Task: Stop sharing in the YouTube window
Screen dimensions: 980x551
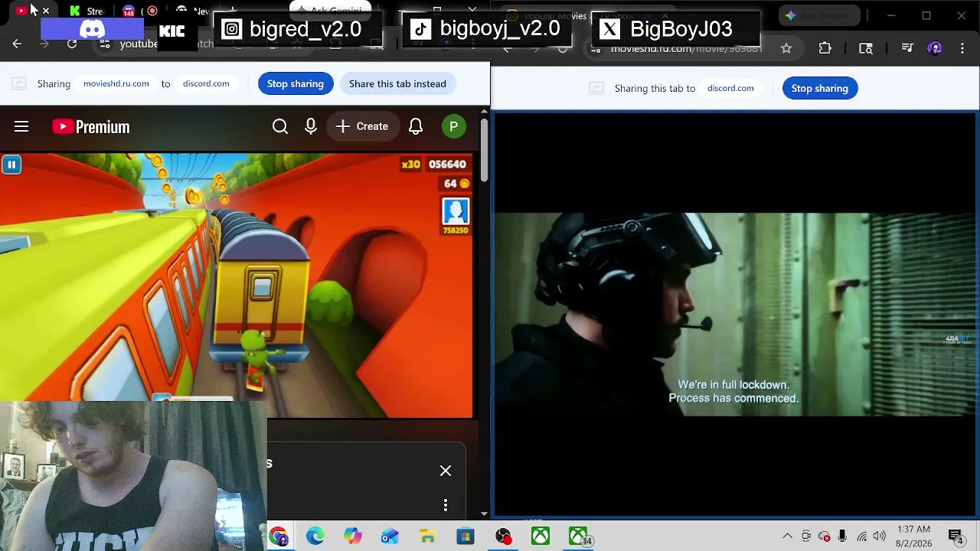Action: [296, 83]
